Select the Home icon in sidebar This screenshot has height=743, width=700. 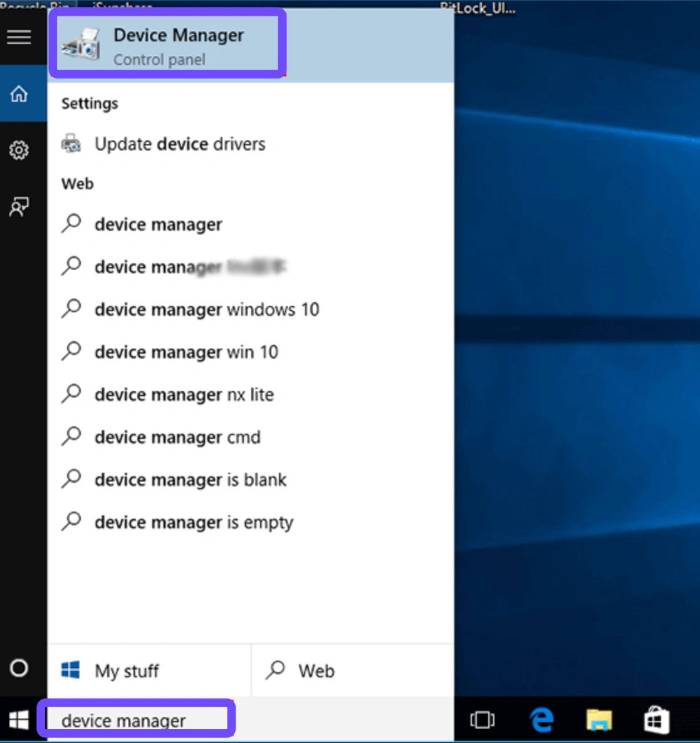point(19,94)
